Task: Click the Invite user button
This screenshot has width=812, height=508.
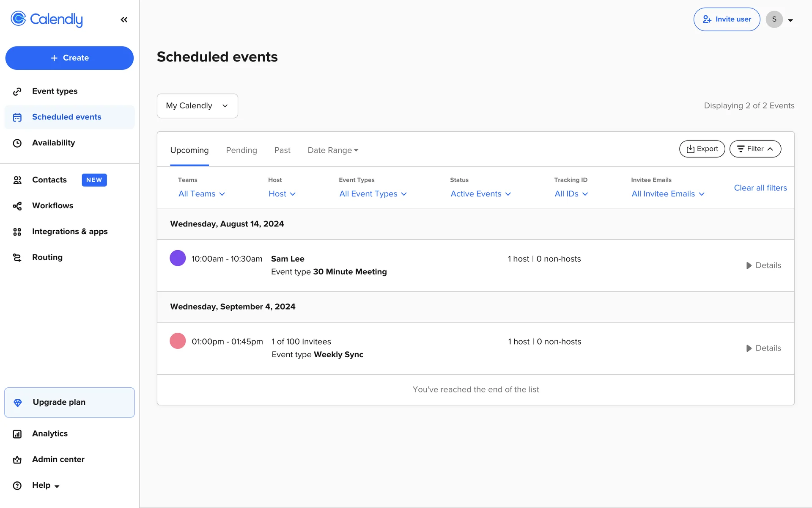Action: click(727, 19)
